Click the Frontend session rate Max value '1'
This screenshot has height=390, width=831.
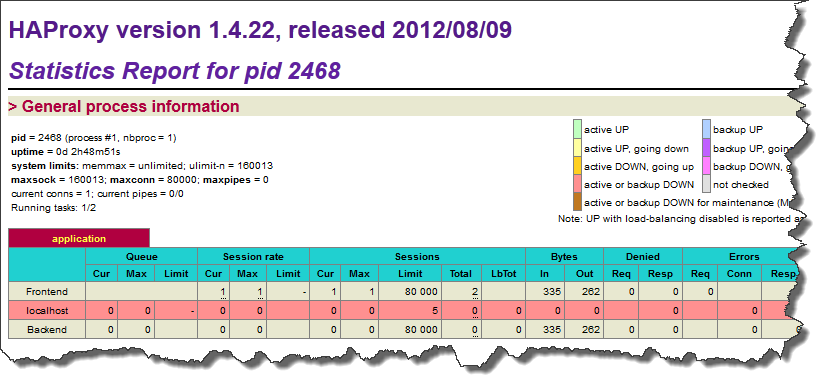pyautogui.click(x=260, y=291)
